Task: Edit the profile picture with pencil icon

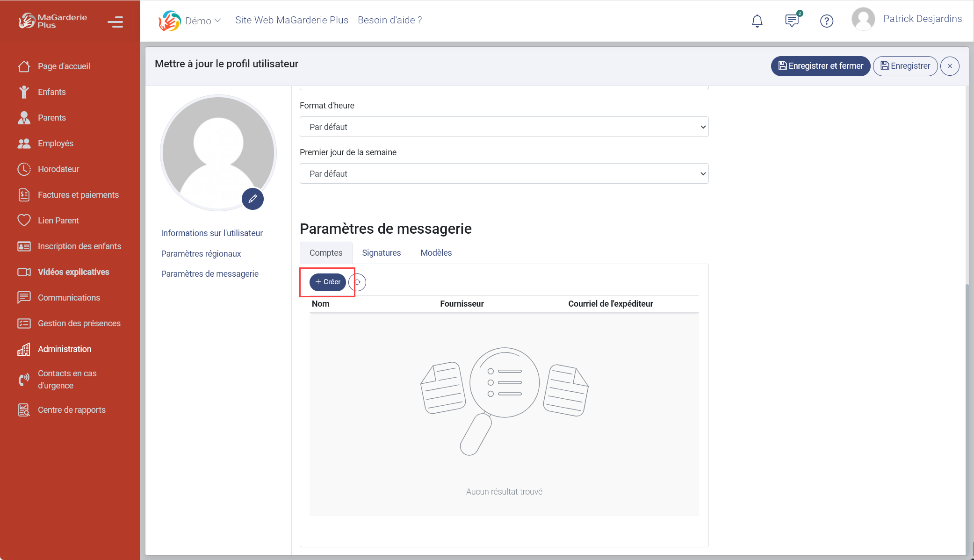Action: coord(253,199)
